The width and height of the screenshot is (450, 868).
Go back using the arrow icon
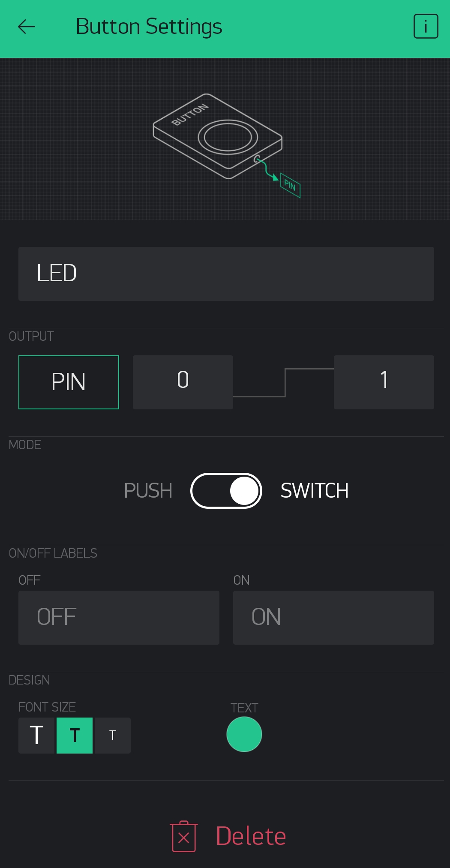point(26,27)
